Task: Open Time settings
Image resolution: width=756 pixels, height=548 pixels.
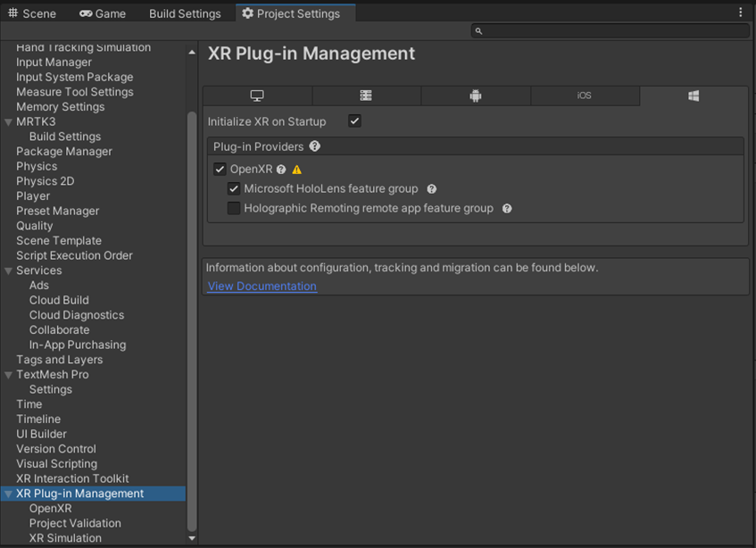Action: (29, 405)
